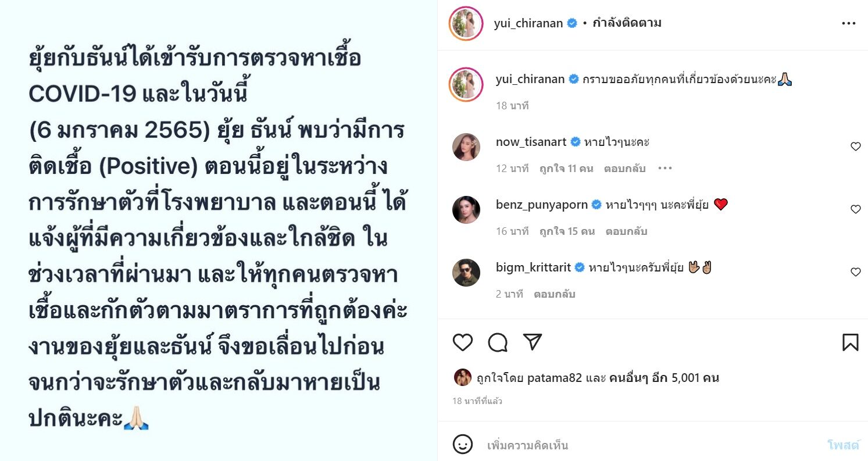The width and height of the screenshot is (868, 461).
Task: Like the post with the heart icon
Action: (463, 342)
